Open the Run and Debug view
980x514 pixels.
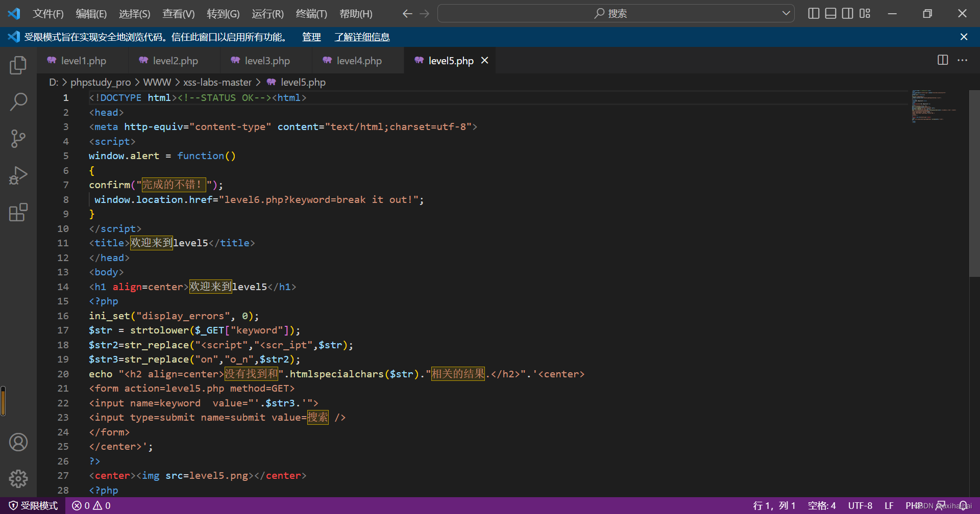pyautogui.click(x=18, y=175)
